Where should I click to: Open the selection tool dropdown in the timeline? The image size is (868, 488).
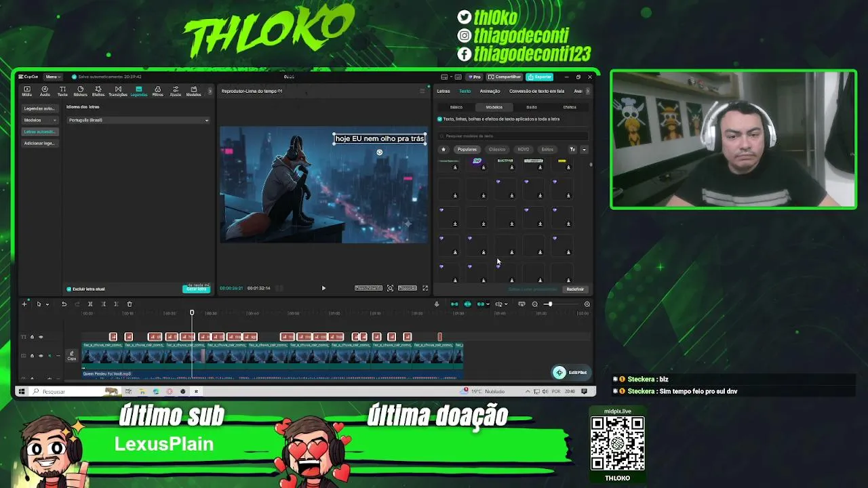(47, 304)
